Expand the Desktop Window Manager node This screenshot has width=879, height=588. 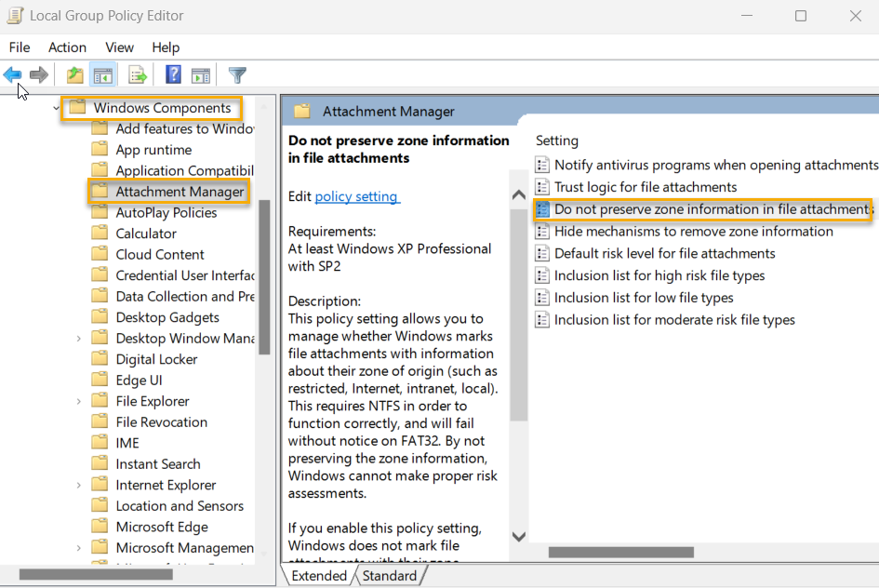[78, 338]
